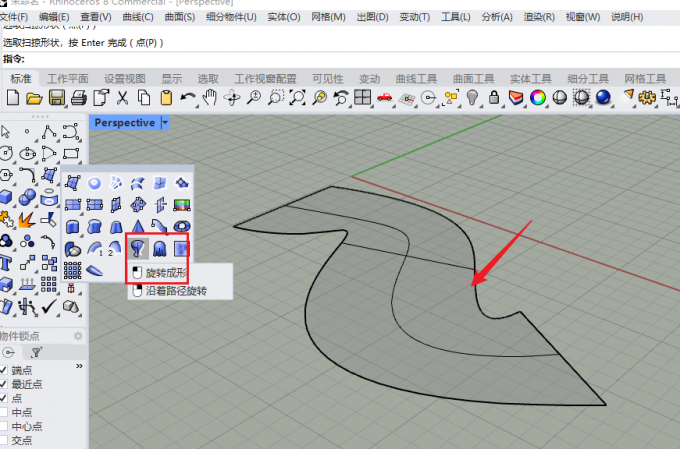This screenshot has width=680, height=449.
Task: Open the Perspective viewport dropdown arrow
Action: (x=165, y=123)
